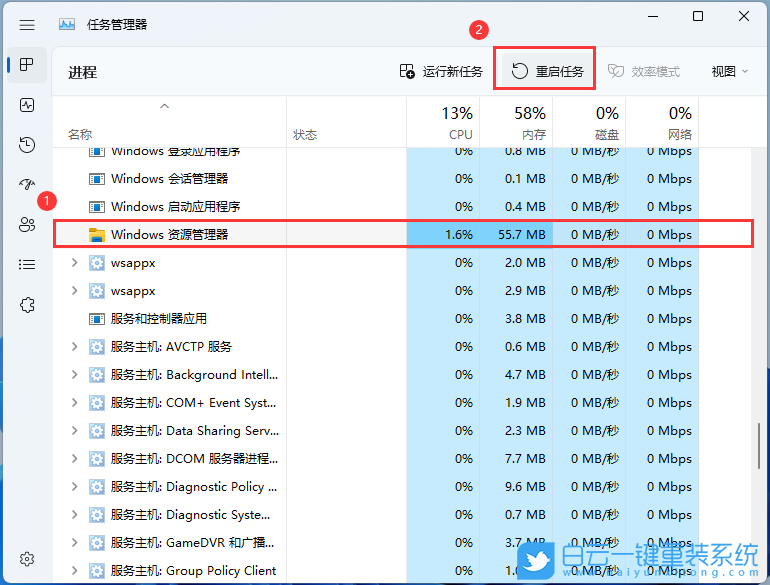Sort by the CPU column header
Screen dimensions: 770x585
pyautogui.click(x=443, y=122)
